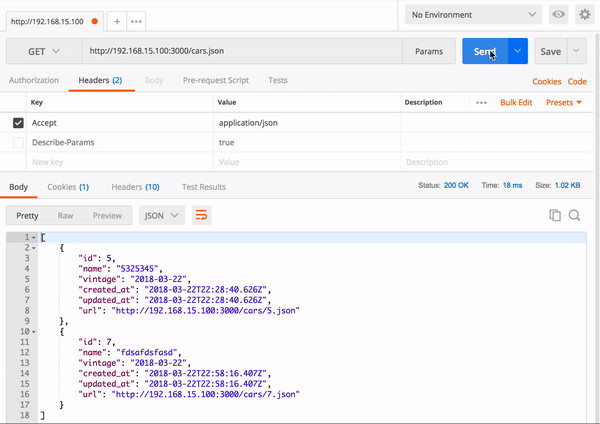The width and height of the screenshot is (600, 424).
Task: Click the true value cell
Action: 307,142
